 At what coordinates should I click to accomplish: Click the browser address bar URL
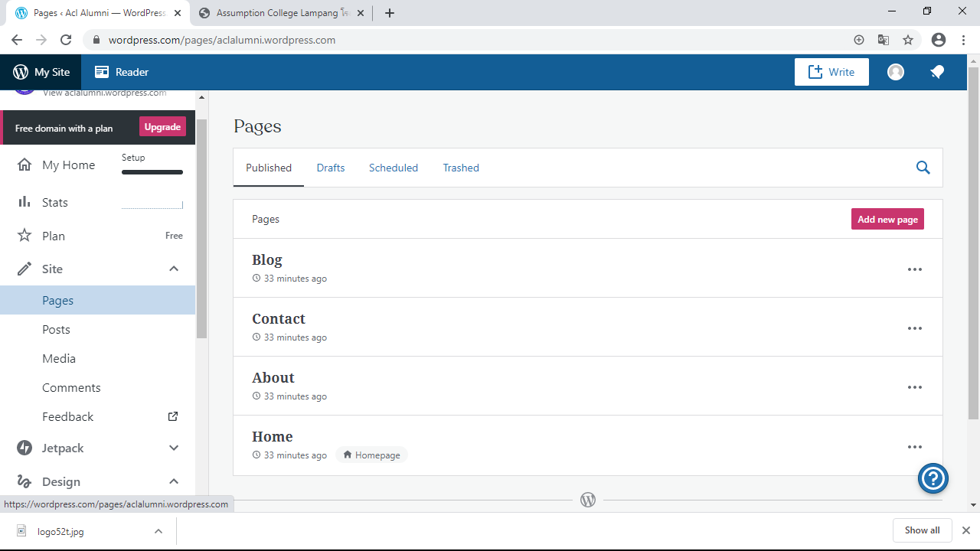[x=222, y=40]
